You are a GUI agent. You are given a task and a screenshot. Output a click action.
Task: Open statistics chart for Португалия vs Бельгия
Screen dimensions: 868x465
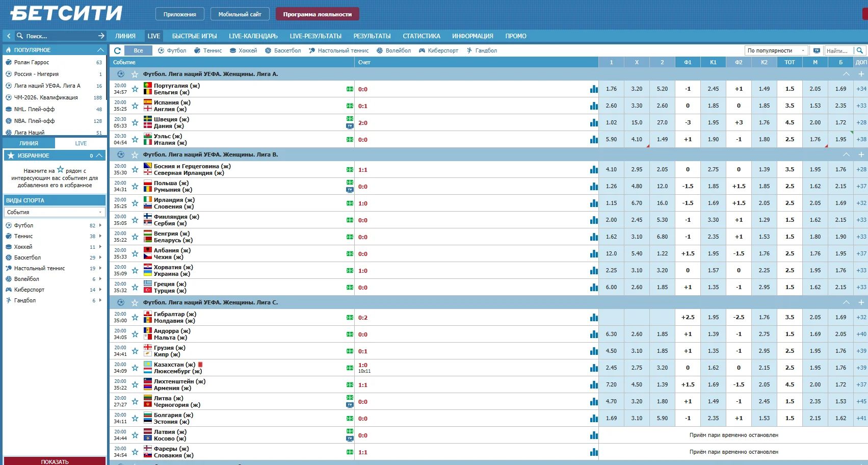(593, 89)
